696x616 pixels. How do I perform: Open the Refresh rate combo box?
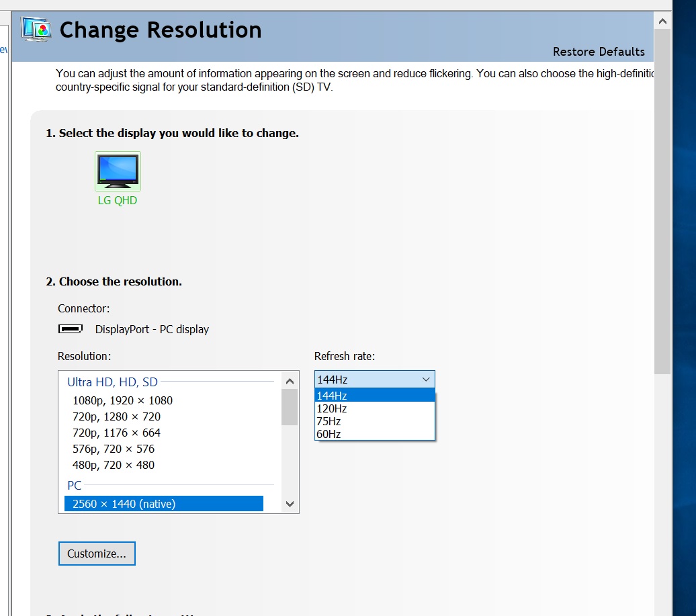point(375,380)
